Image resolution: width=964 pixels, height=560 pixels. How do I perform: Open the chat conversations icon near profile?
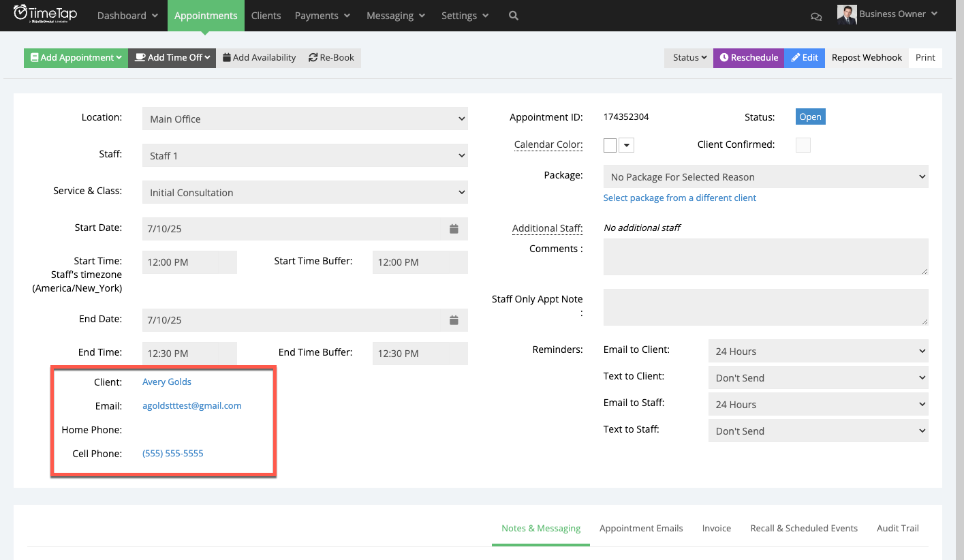coord(816,16)
